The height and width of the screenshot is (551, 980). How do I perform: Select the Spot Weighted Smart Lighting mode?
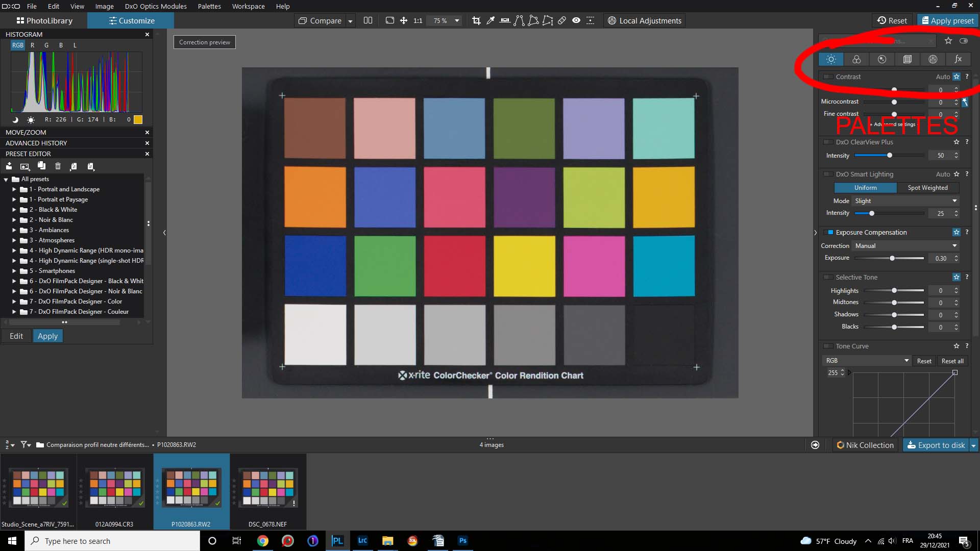(x=928, y=188)
